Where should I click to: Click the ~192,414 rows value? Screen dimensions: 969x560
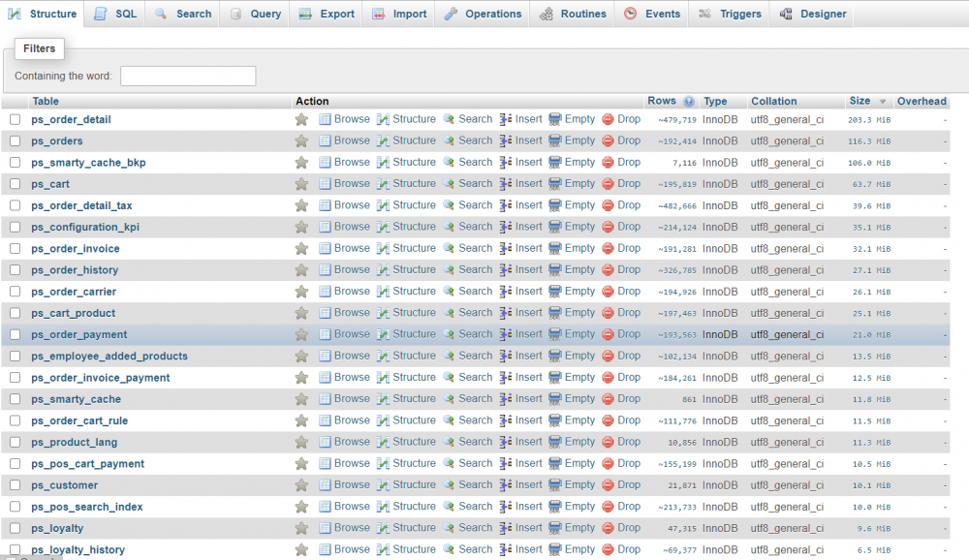(x=677, y=141)
